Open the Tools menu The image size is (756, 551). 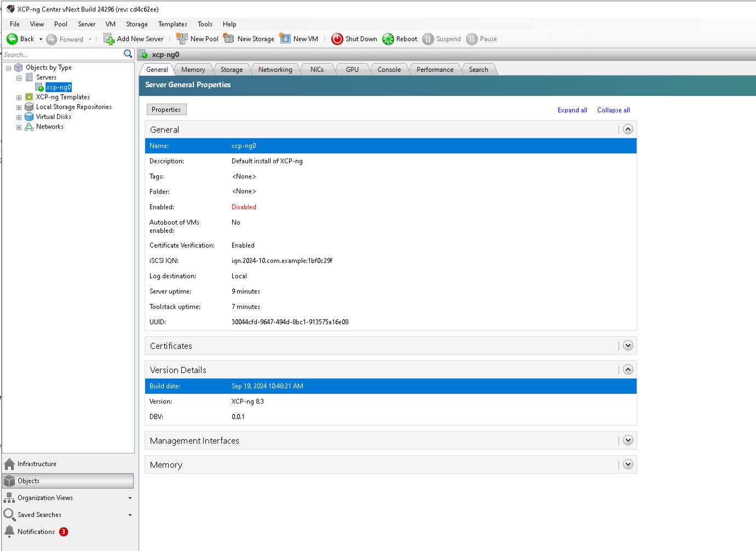pos(205,24)
